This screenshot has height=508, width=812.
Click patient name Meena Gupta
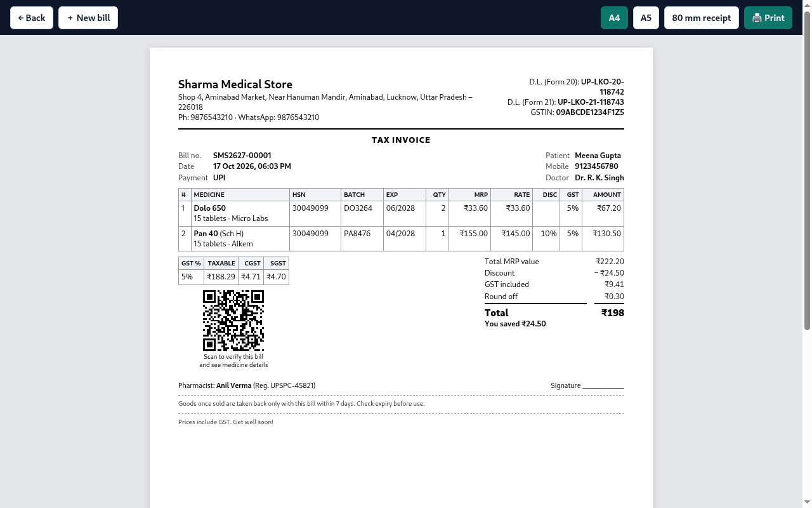pos(598,156)
